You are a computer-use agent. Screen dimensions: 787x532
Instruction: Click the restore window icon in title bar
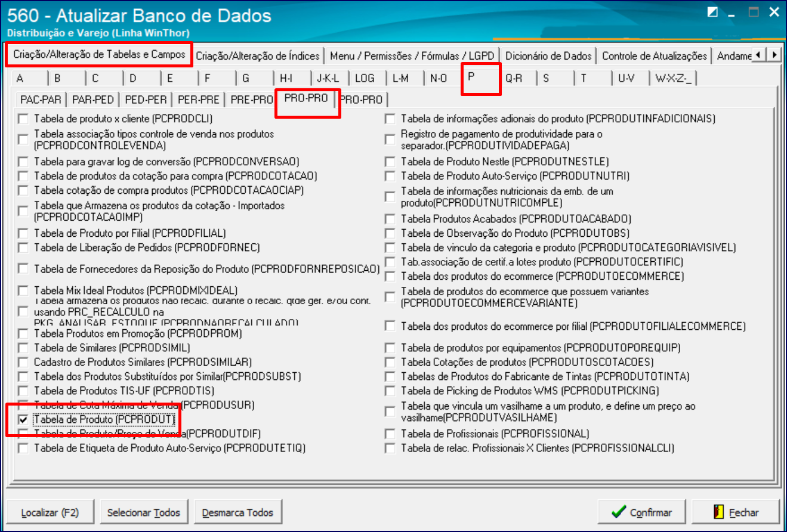pyautogui.click(x=754, y=12)
